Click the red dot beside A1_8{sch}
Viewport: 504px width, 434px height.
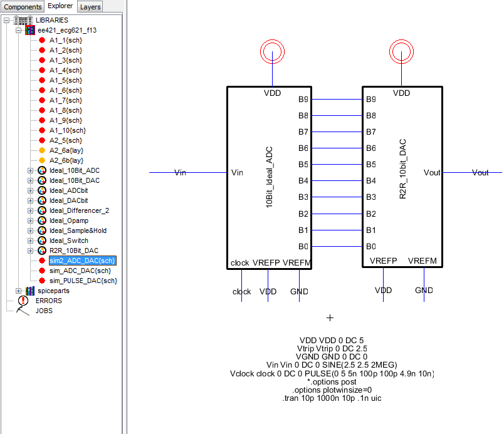pyautogui.click(x=42, y=110)
